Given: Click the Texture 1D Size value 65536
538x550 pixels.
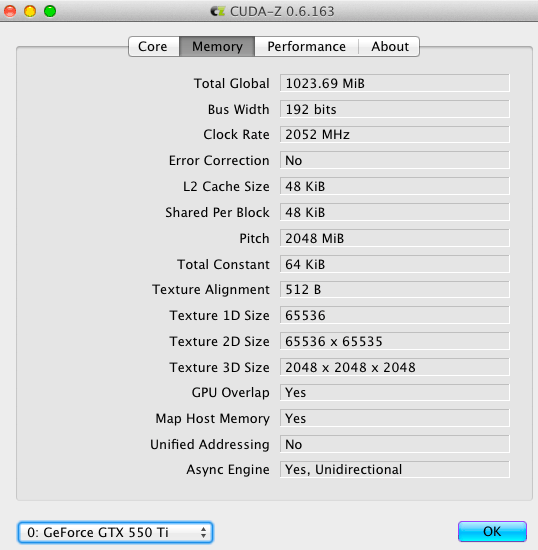Looking at the screenshot, I should click(x=395, y=315).
